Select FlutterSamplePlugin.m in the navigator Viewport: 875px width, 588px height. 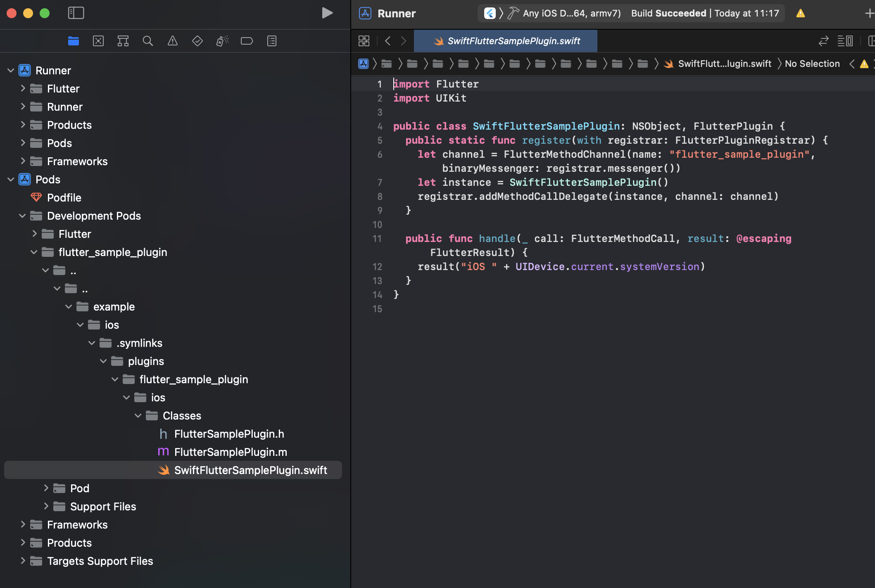[x=230, y=452]
